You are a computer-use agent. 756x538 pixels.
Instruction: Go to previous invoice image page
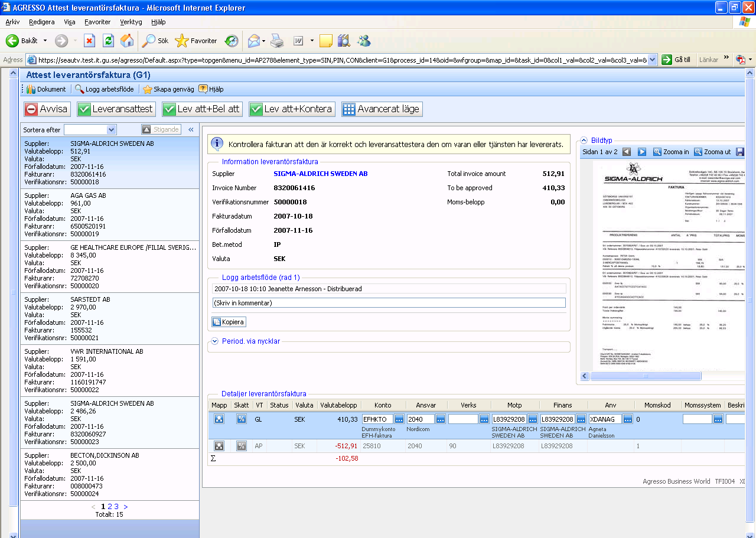[627, 152]
